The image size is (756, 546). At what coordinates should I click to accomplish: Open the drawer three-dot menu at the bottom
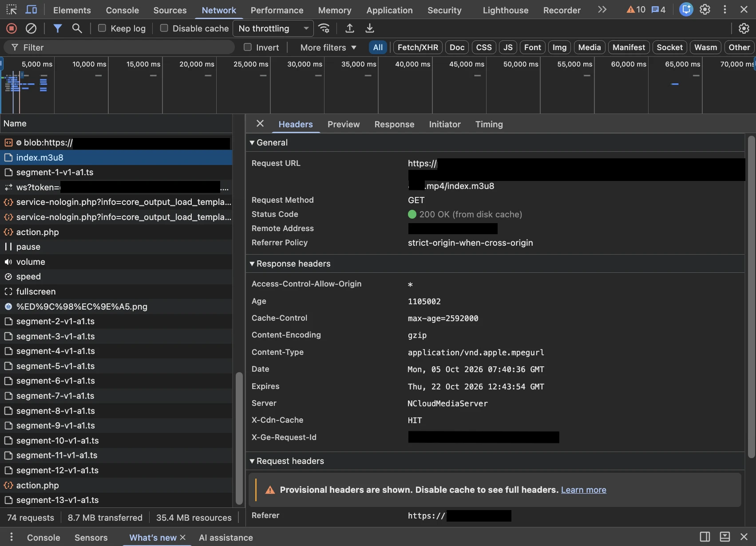12,537
